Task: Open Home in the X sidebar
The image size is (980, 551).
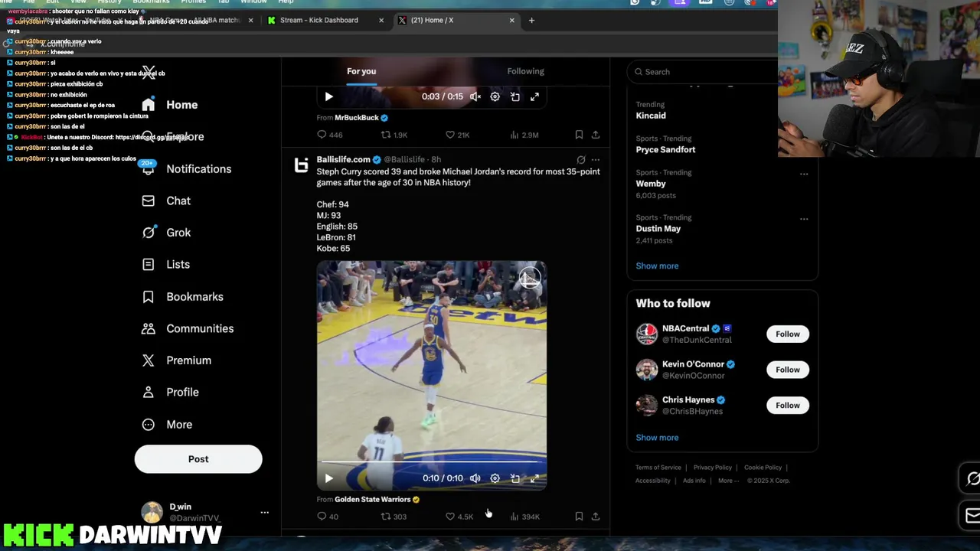Action: 170,105
